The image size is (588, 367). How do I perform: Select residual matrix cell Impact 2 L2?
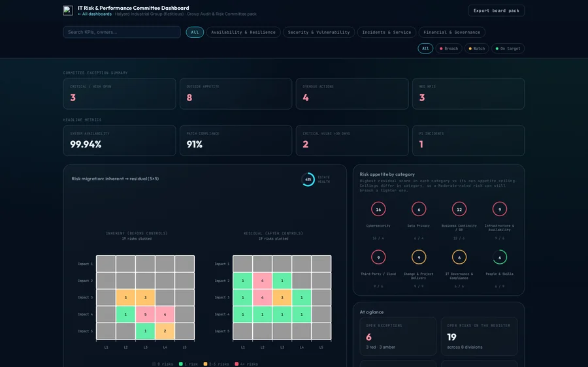(x=262, y=281)
